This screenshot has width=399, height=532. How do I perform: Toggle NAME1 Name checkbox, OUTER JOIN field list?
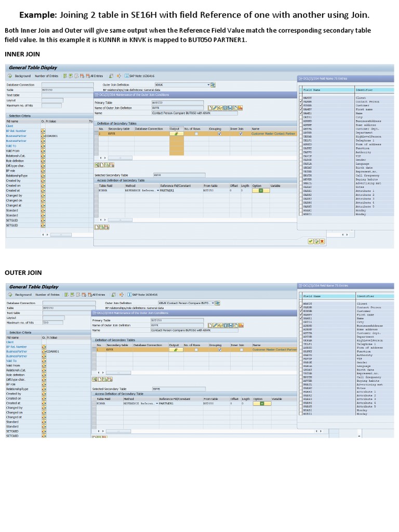(301, 318)
